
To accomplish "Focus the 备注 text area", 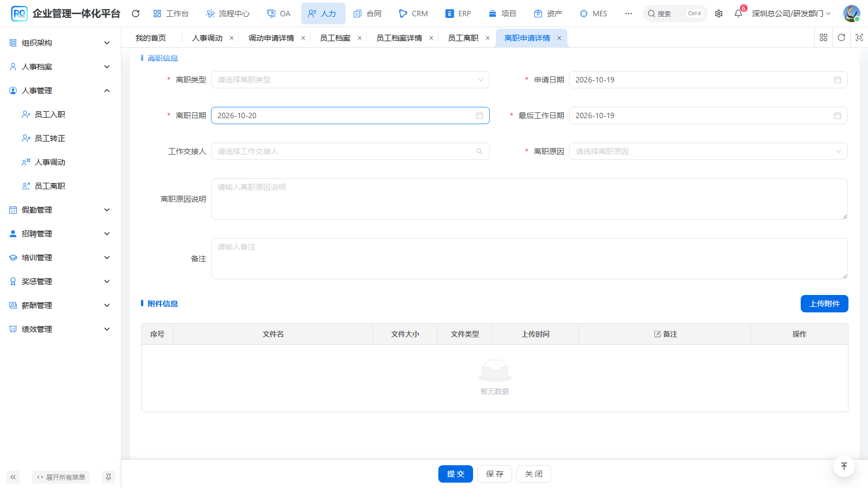I will 529,259.
